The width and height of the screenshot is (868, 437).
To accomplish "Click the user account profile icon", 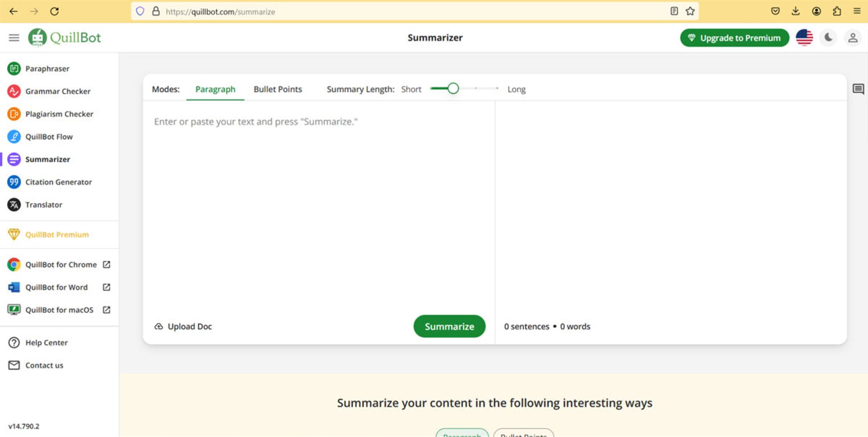I will pos(852,38).
